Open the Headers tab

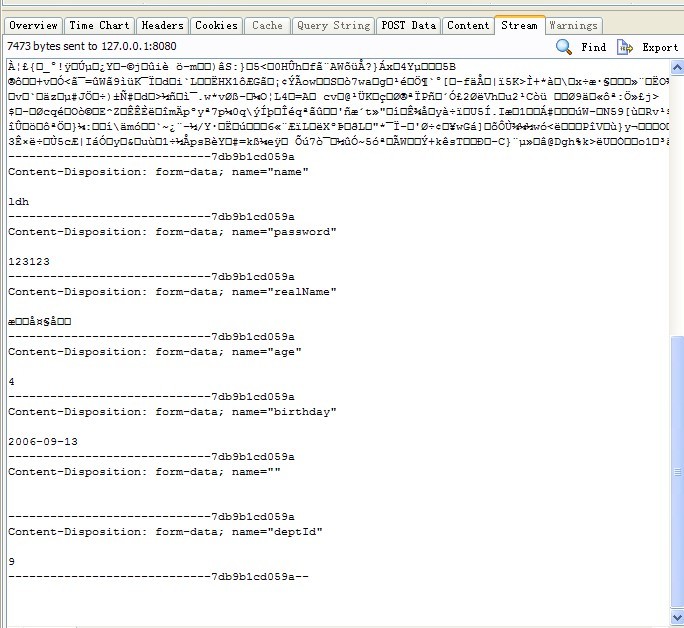coord(163,25)
